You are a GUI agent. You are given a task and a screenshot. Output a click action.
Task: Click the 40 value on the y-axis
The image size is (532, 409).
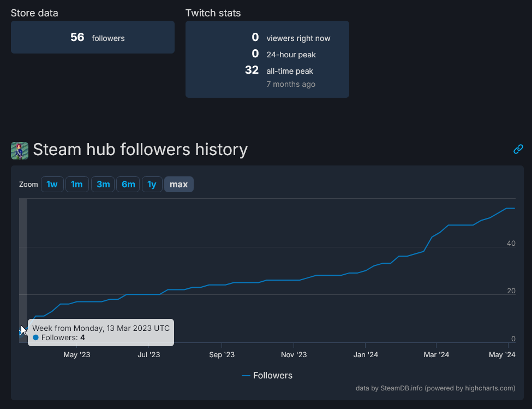click(x=511, y=243)
